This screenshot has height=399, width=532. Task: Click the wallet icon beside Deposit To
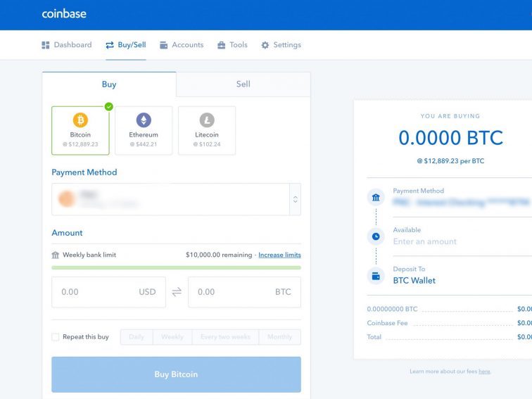coord(376,276)
